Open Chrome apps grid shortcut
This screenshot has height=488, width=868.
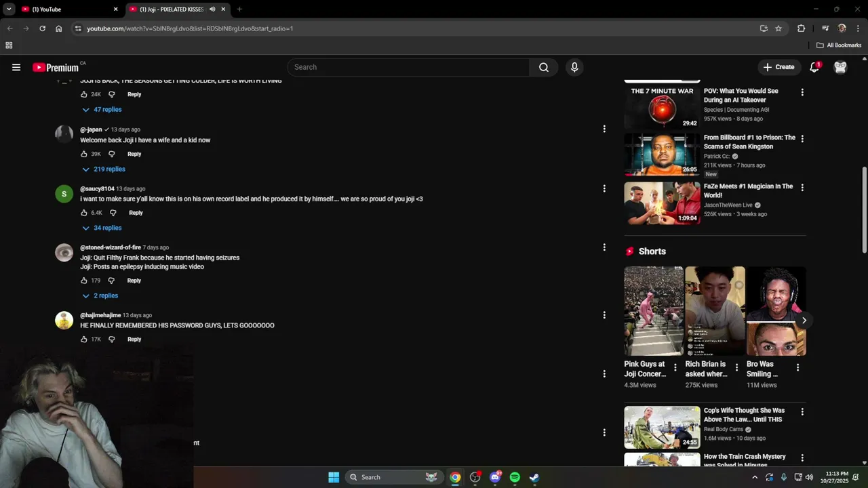point(9,45)
